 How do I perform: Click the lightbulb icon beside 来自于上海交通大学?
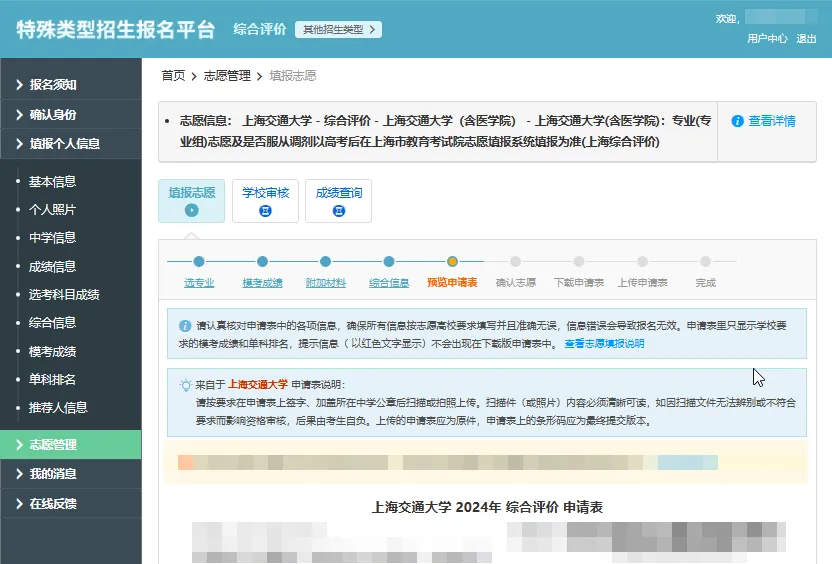pos(185,384)
